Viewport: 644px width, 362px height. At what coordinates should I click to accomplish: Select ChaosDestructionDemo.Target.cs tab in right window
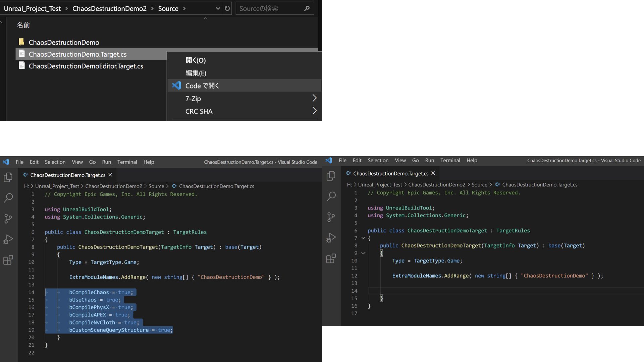pyautogui.click(x=391, y=173)
